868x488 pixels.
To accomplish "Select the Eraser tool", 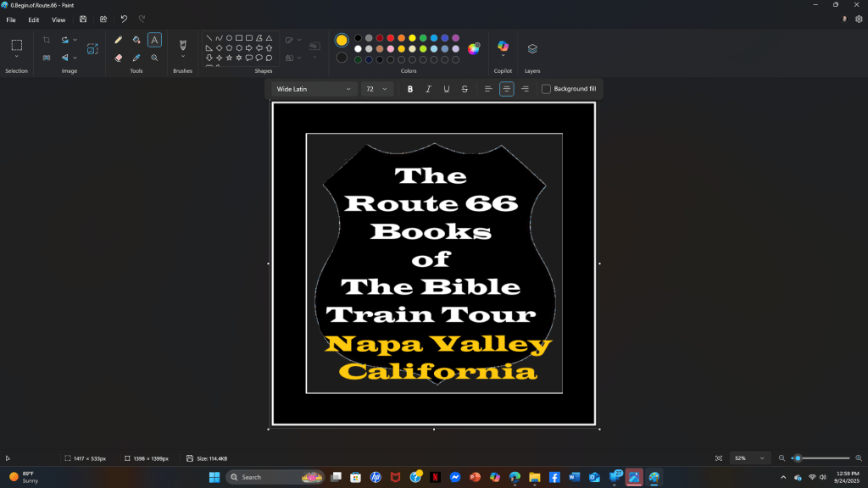I will point(119,58).
